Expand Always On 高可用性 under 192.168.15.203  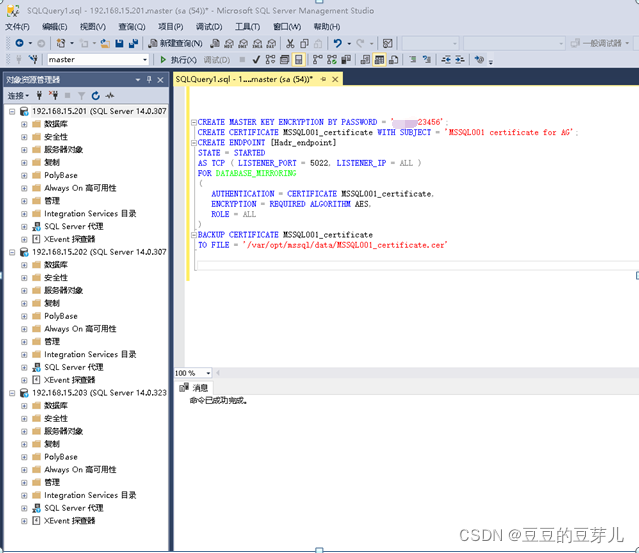click(x=24, y=470)
